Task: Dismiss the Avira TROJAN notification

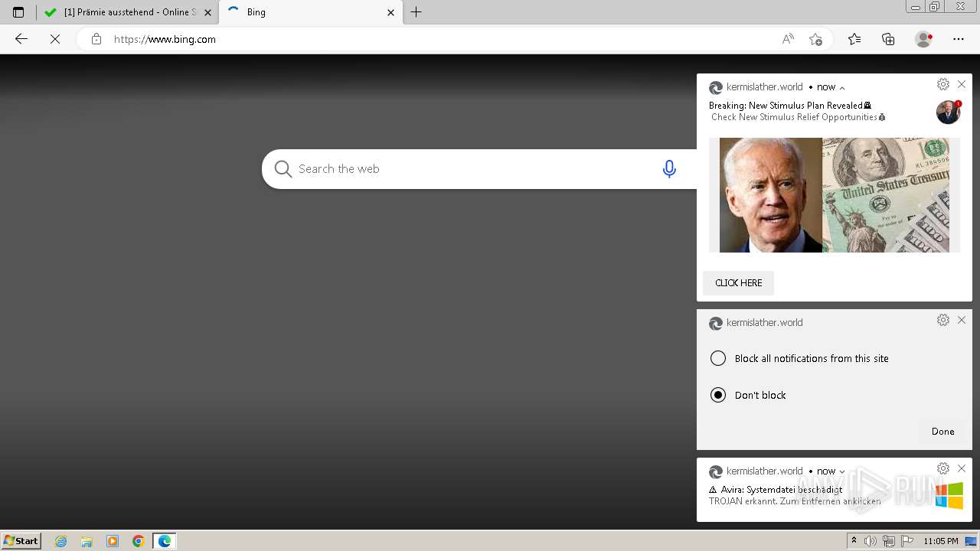Action: 962,468
